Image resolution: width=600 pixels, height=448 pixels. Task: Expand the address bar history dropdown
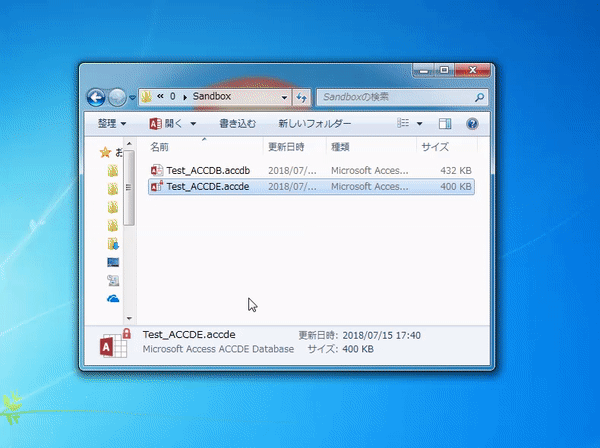click(284, 98)
